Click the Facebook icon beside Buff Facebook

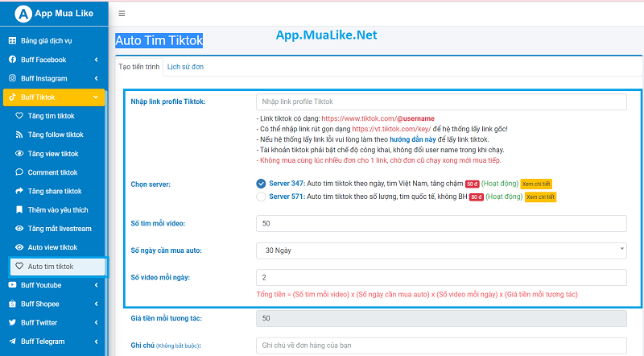tap(13, 60)
